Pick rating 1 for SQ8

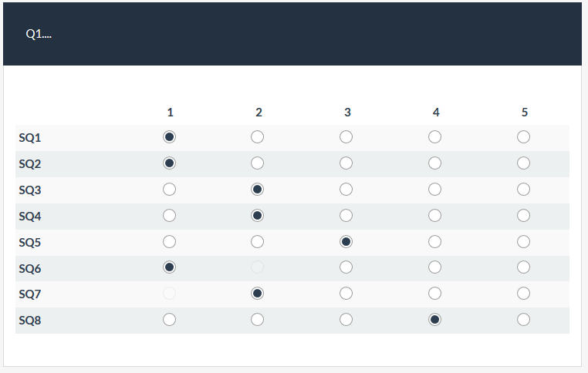[x=170, y=320]
